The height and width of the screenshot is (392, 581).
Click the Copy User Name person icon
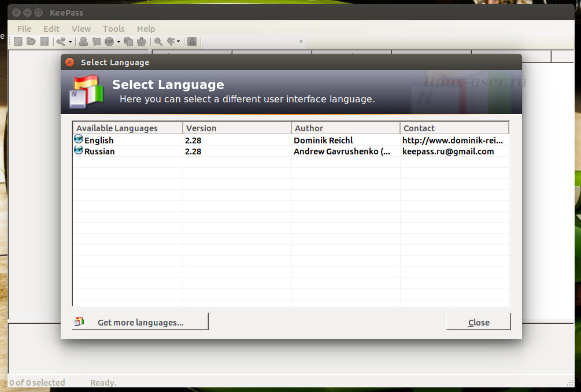pos(84,42)
